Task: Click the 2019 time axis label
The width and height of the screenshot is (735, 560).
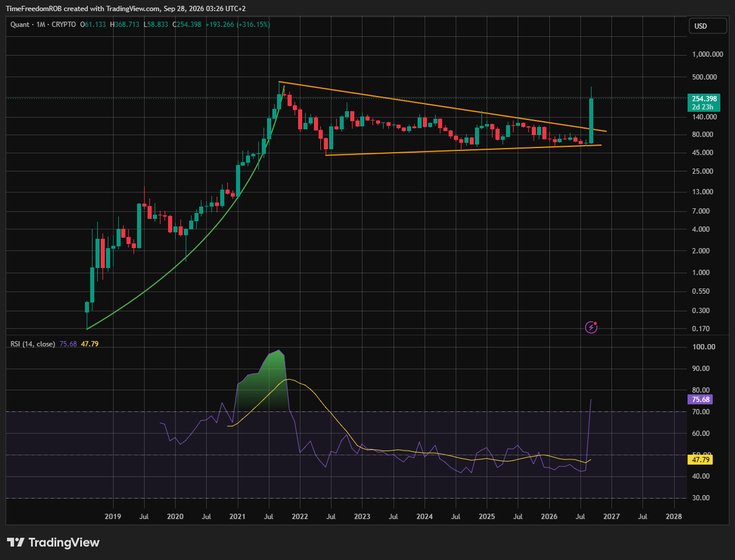Action: coord(112,517)
